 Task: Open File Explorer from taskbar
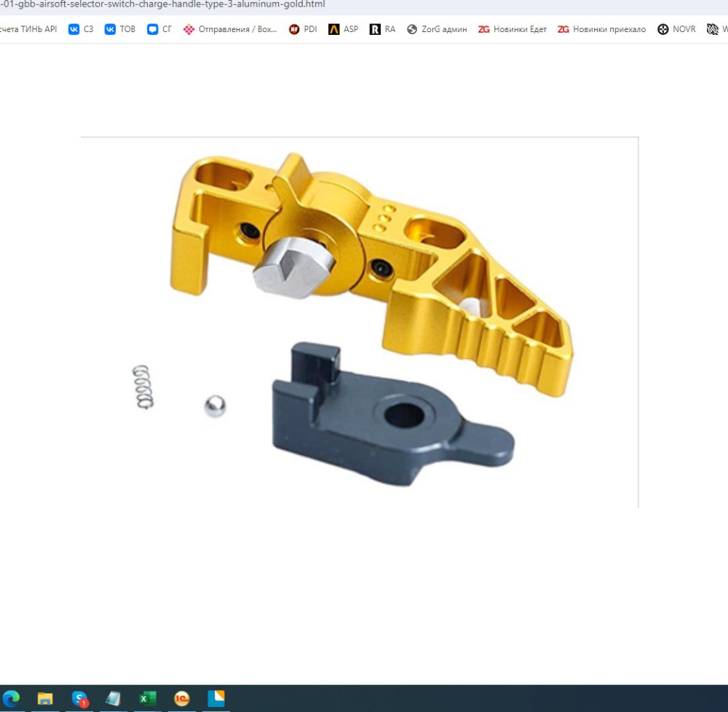[45, 698]
